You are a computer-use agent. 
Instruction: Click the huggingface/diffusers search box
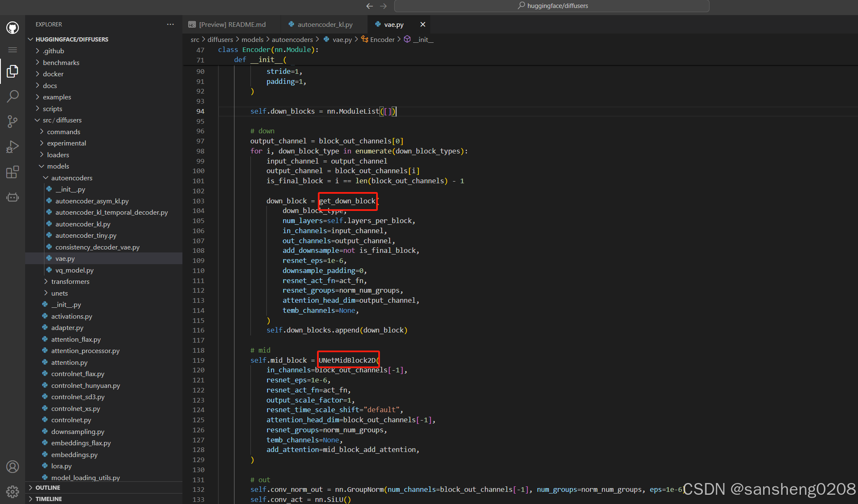pos(552,6)
